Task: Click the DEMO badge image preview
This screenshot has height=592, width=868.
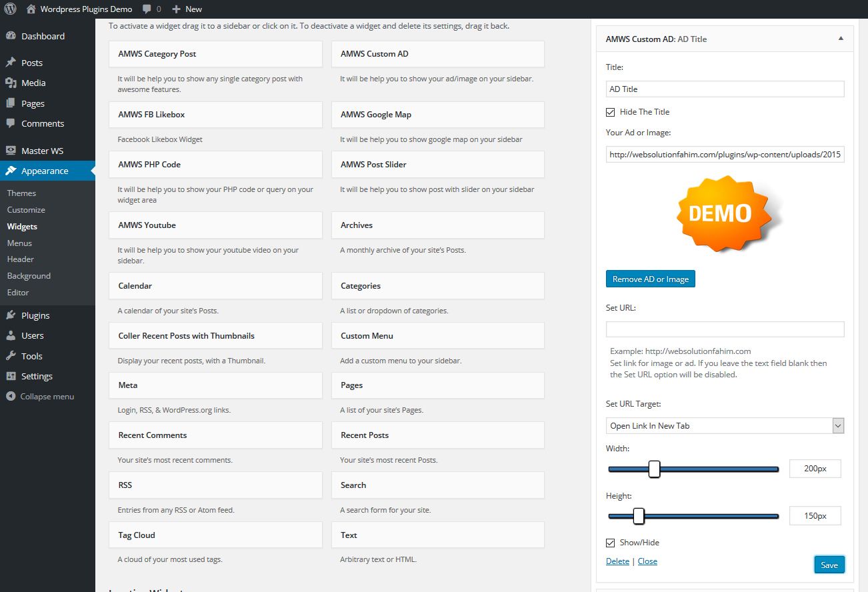Action: point(725,213)
